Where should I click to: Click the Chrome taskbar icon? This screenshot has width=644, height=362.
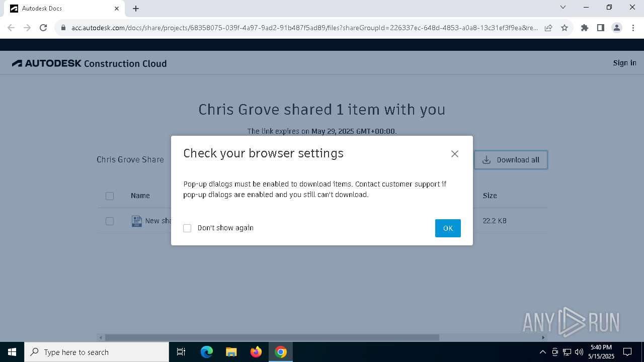[x=281, y=352]
